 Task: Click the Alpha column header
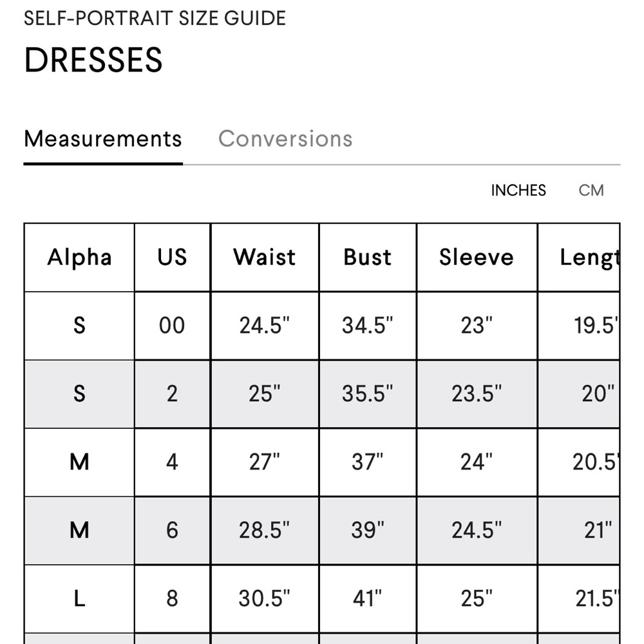(79, 258)
